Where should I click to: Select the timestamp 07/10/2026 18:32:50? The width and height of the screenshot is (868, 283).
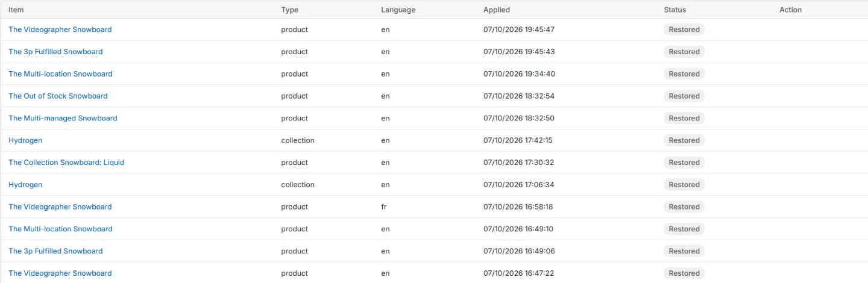click(x=519, y=119)
